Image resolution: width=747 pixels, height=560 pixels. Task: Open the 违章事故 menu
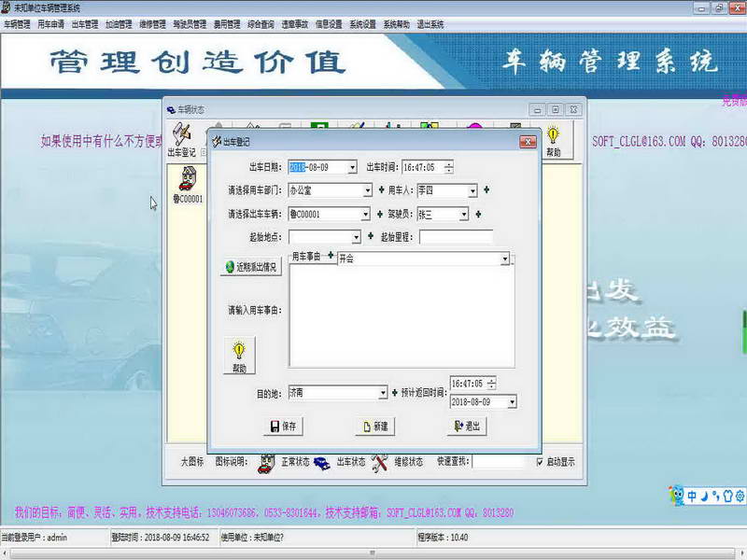[294, 24]
